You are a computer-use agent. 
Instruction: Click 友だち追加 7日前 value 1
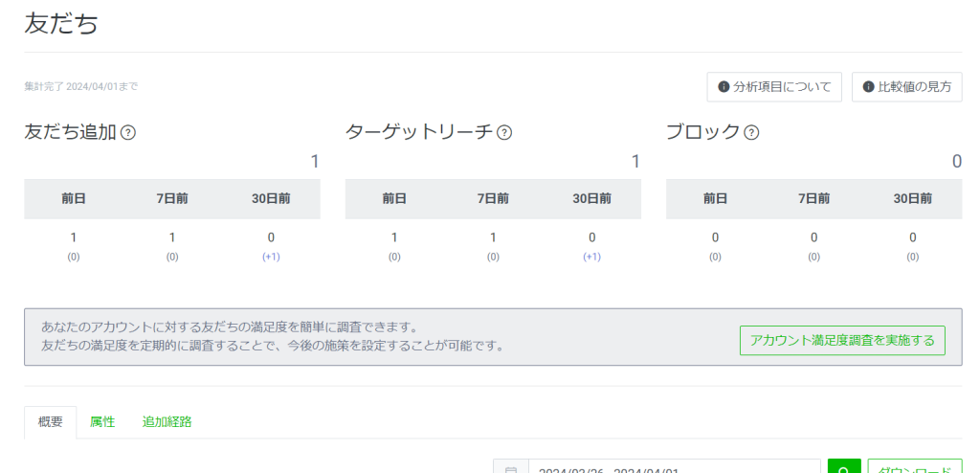tap(172, 237)
